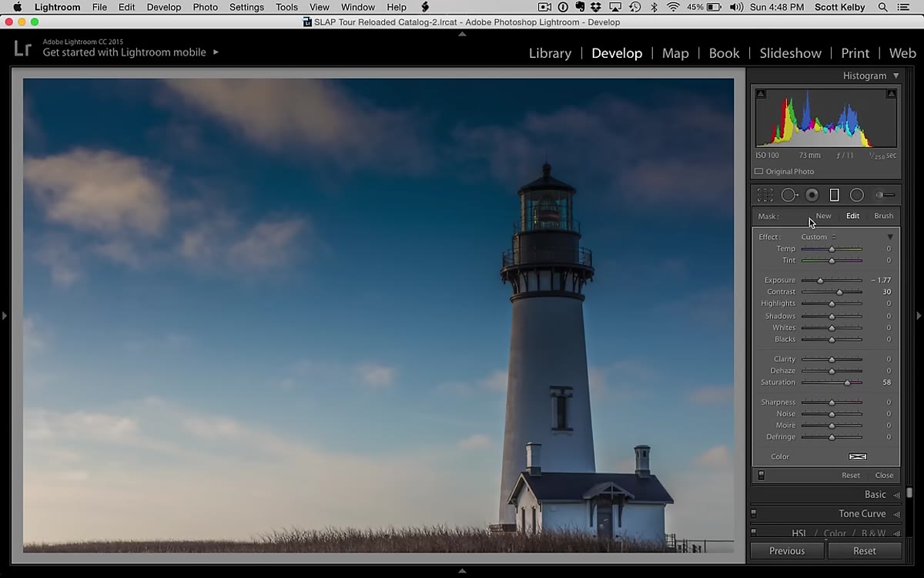924x578 pixels.
Task: Click Mask Brush mode
Action: [884, 216]
